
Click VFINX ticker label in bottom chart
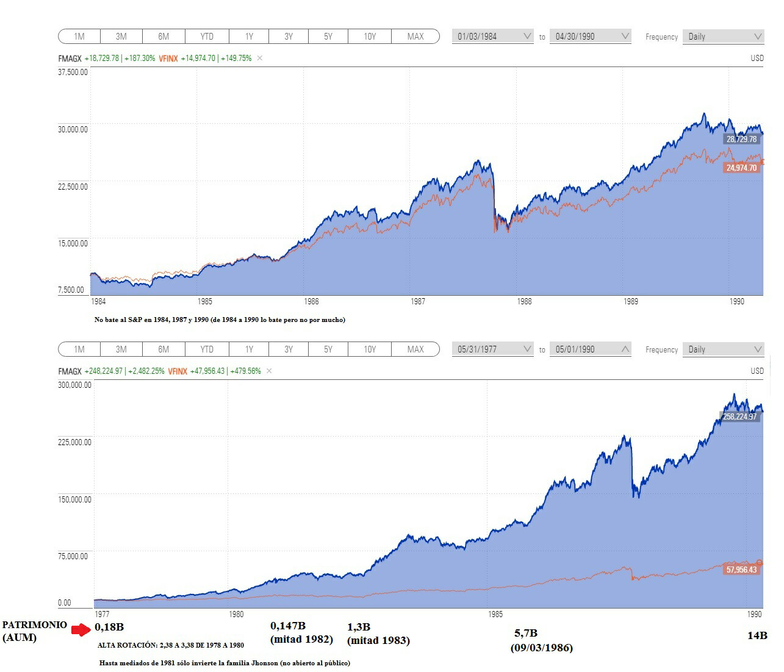point(178,371)
